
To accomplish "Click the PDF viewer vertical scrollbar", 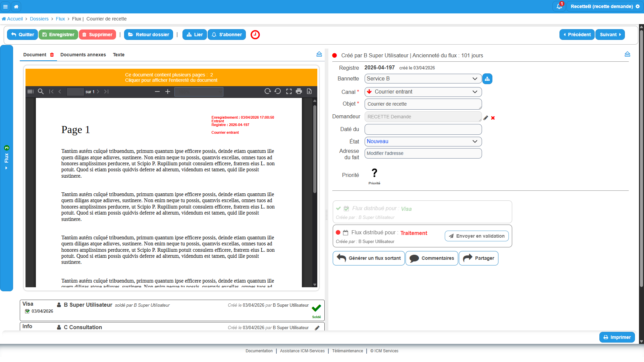I will [315, 192].
